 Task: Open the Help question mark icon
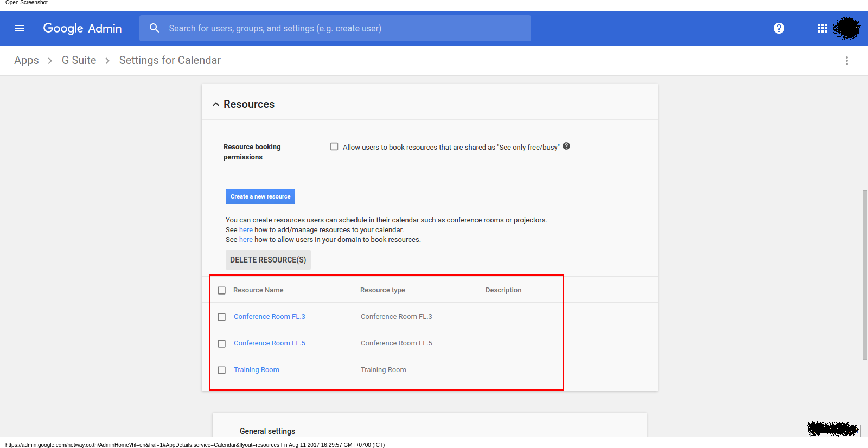779,28
